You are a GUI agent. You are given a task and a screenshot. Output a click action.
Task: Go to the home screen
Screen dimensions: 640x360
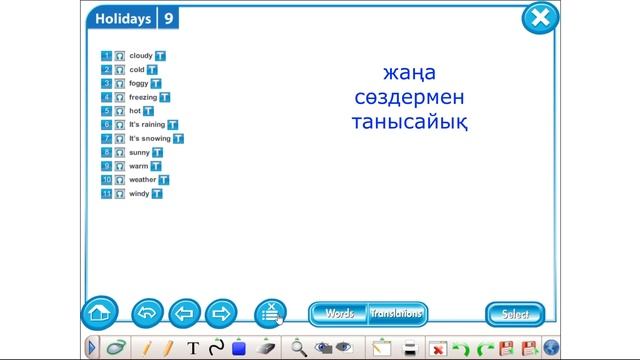click(x=100, y=313)
